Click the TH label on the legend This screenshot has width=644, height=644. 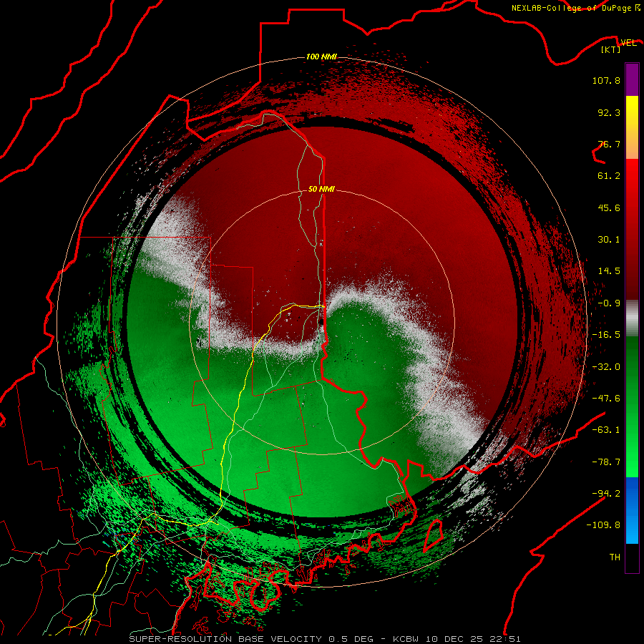tap(615, 557)
